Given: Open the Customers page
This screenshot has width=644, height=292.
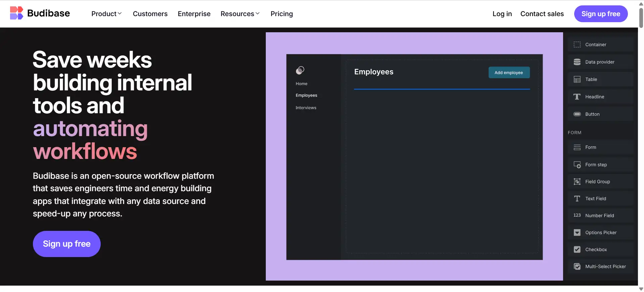Looking at the screenshot, I should [x=150, y=14].
